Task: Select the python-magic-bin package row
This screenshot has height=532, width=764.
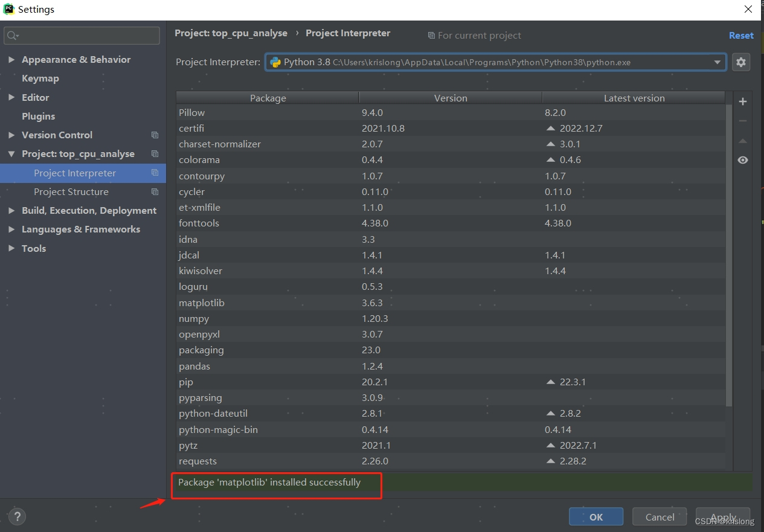Action: [451, 430]
